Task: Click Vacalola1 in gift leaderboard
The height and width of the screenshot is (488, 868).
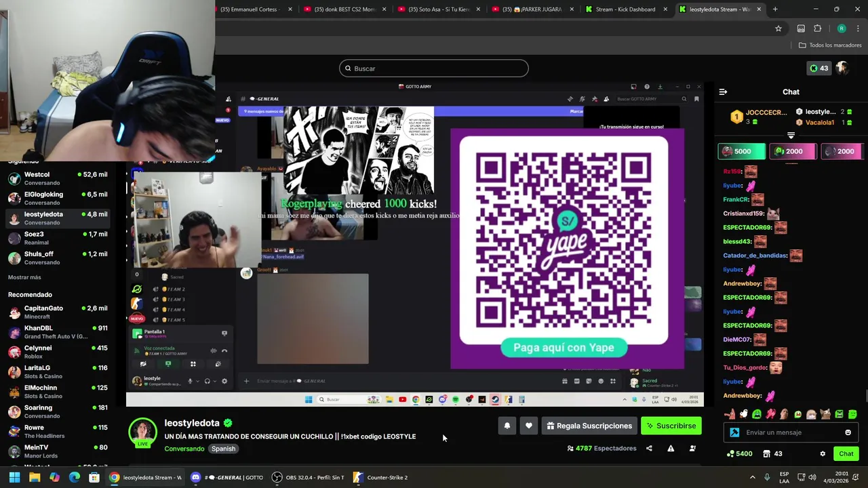Action: pyautogui.click(x=819, y=123)
